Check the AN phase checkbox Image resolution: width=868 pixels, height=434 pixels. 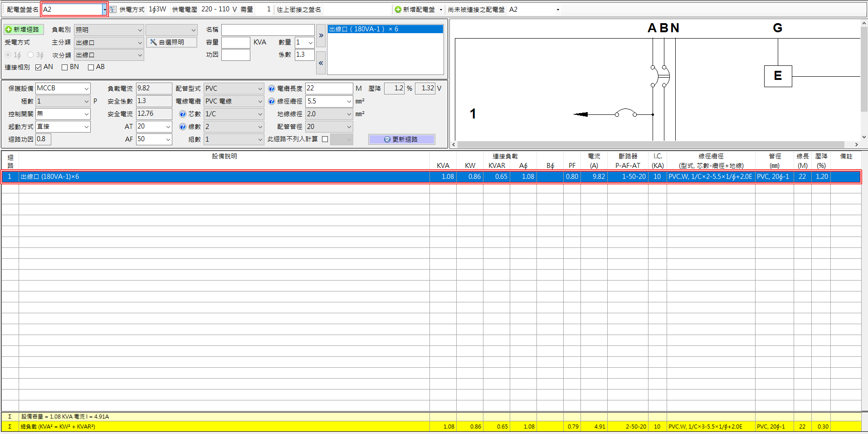coord(39,67)
